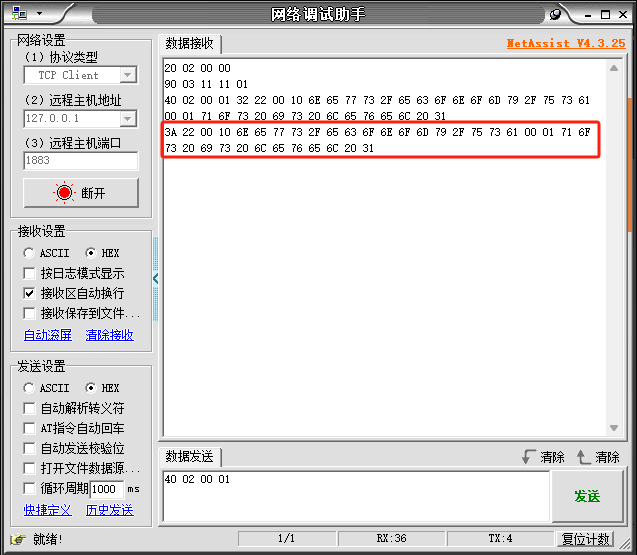Click the title bar menu dropdown arrow

pos(39,13)
